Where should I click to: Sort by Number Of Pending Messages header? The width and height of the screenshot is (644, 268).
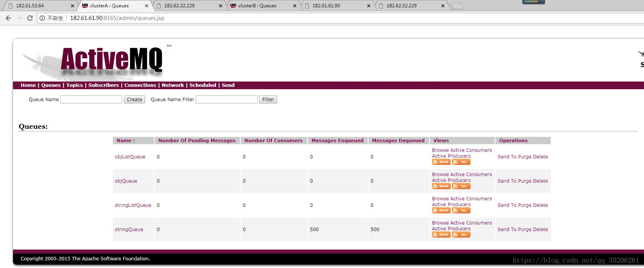click(x=197, y=141)
